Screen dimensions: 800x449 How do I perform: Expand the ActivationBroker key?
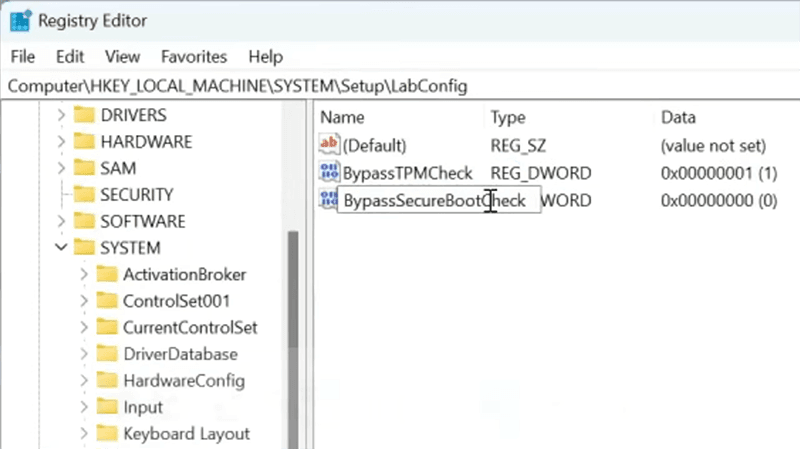point(84,274)
